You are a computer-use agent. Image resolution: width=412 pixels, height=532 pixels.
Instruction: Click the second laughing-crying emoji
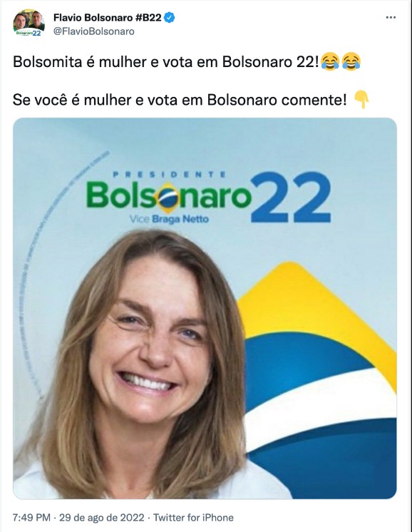tap(351, 62)
